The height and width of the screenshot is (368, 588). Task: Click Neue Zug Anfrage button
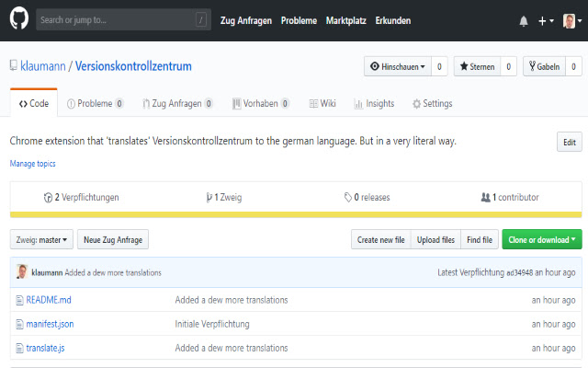[x=113, y=239]
